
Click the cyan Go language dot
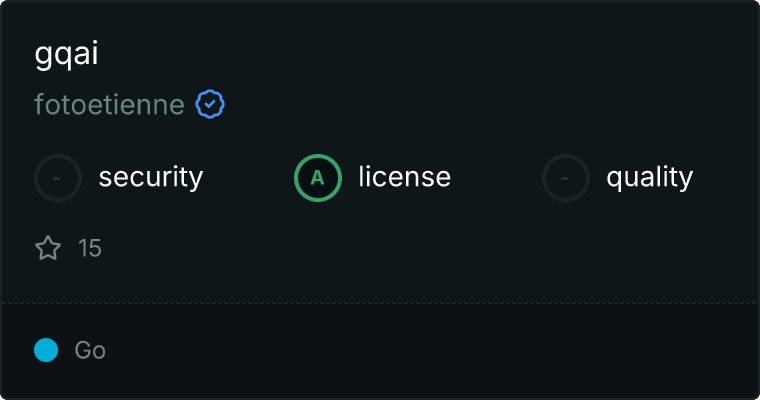[x=46, y=350]
